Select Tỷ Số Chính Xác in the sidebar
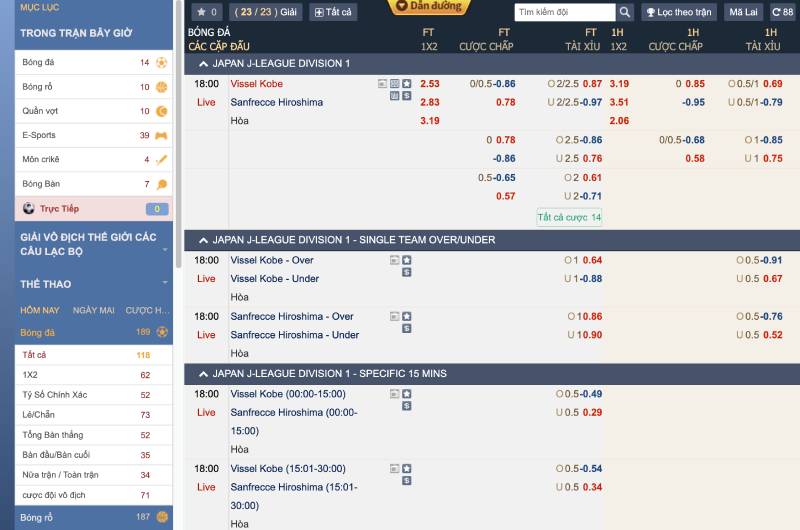The image size is (800, 530). [54, 395]
